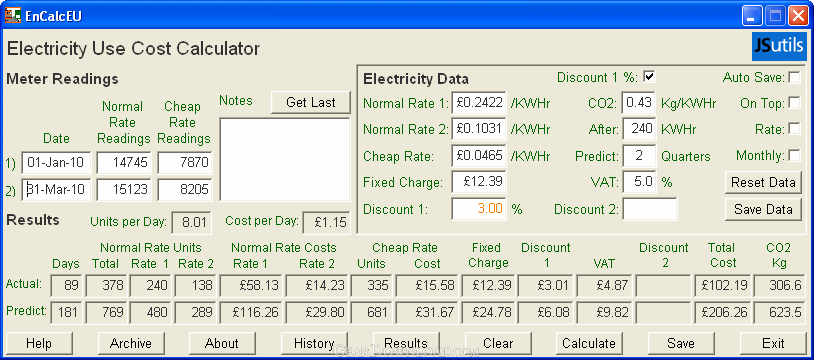Click the Save Data button
This screenshot has width=814, height=360.
(x=763, y=209)
